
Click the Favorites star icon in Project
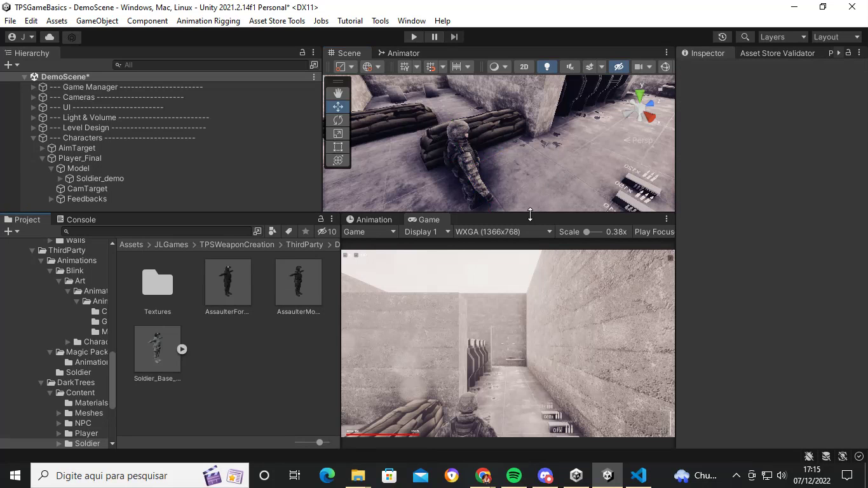click(x=306, y=231)
